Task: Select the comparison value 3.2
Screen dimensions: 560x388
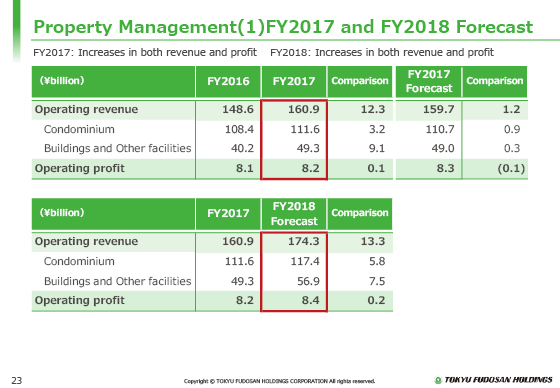Action: 377,129
